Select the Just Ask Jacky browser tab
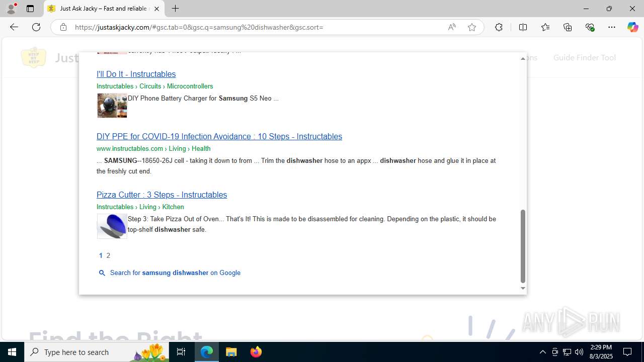The width and height of the screenshot is (644, 362). point(104,9)
